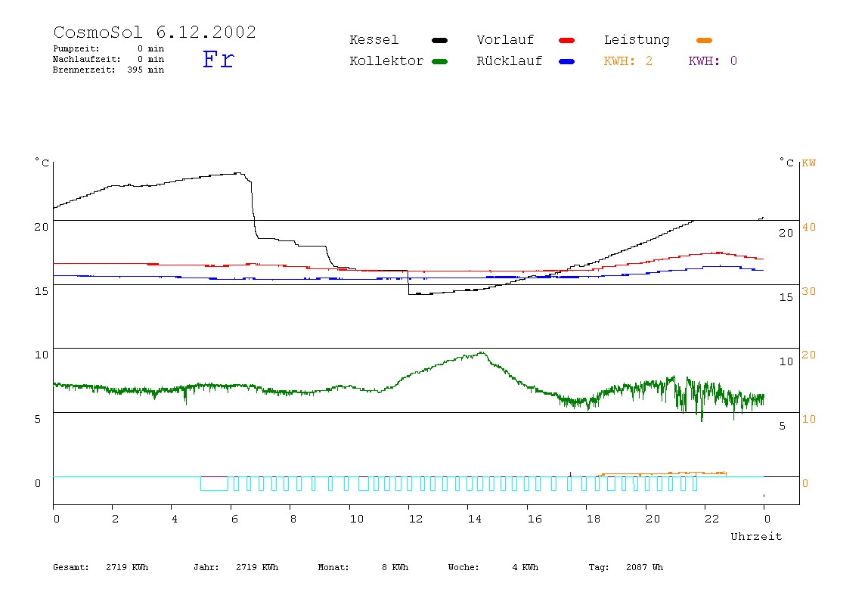Click the '°C' unit on left axis

(42, 163)
